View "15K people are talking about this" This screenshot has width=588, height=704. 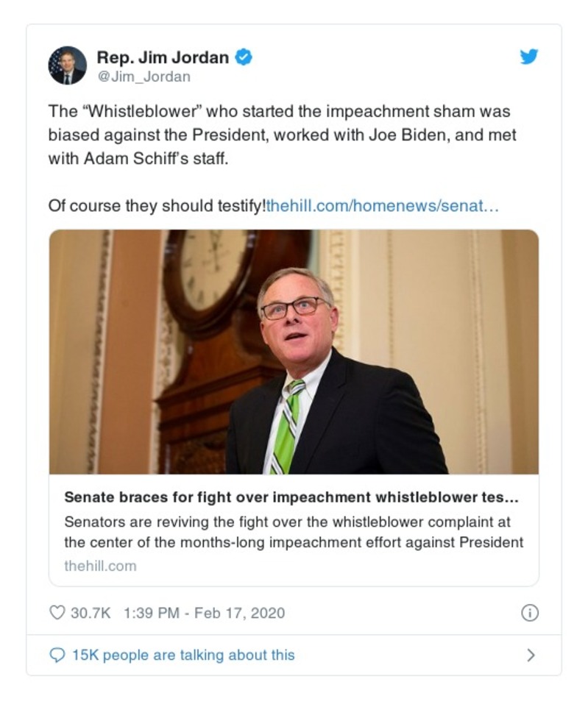pyautogui.click(x=183, y=655)
